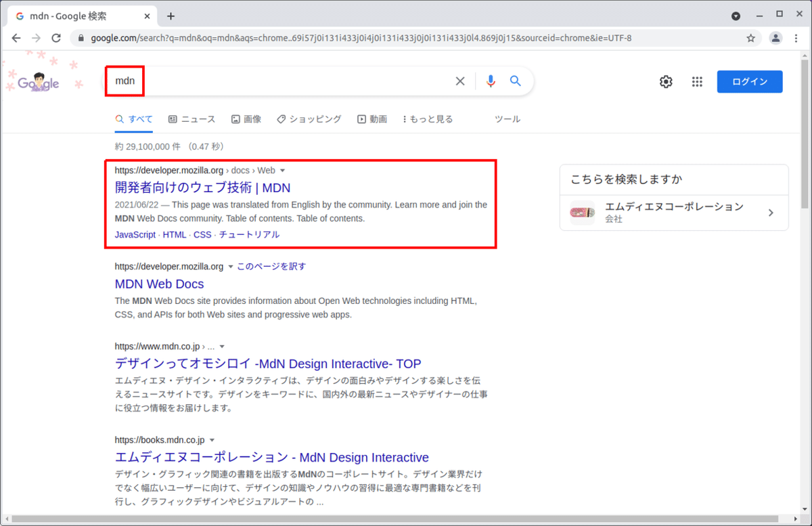This screenshot has width=812, height=526.
Task: Open the MDN Web Docs result link
Action: 160,284
